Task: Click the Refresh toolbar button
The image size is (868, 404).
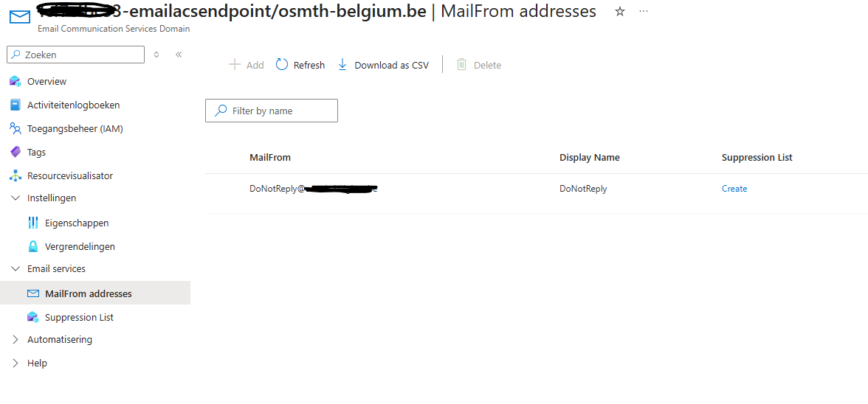Action: [300, 65]
